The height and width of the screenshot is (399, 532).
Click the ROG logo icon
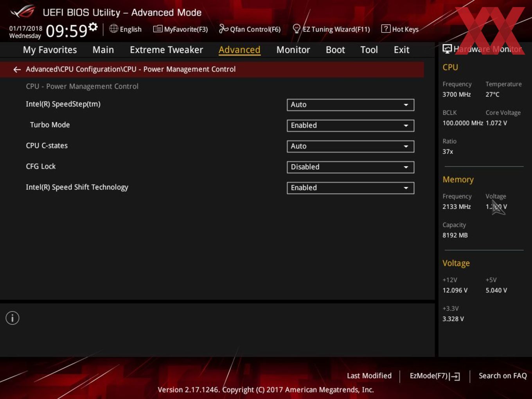(23, 12)
